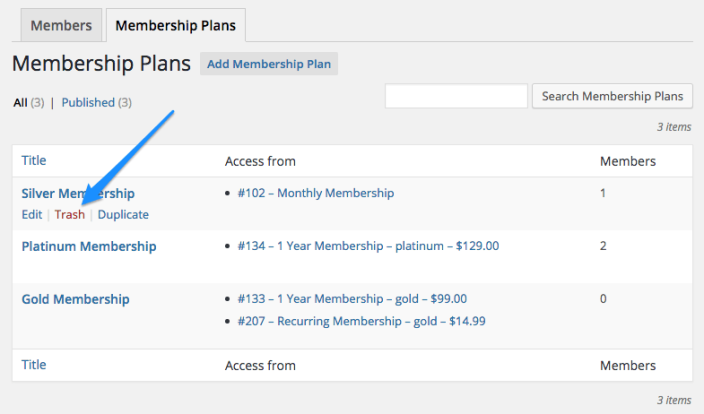Image resolution: width=704 pixels, height=414 pixels.
Task: Focus the membership plans search field
Action: 456,96
